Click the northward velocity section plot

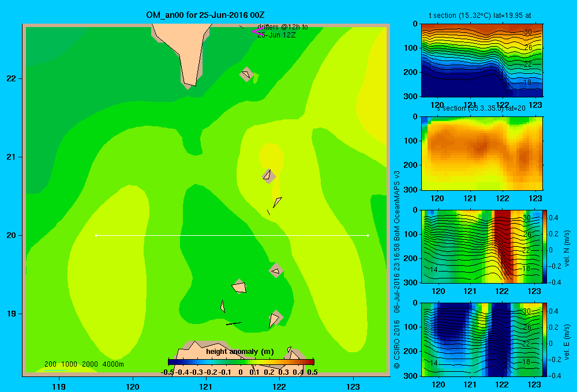482,246
